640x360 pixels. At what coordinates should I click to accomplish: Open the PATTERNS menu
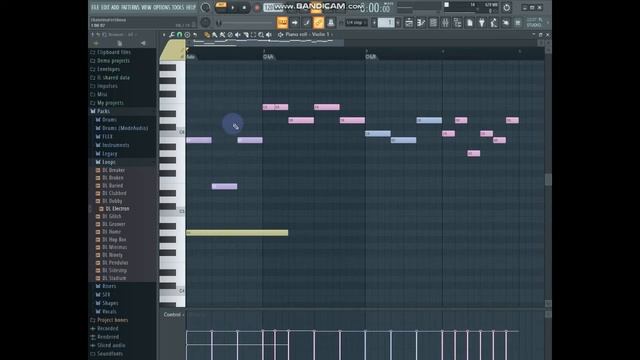click(x=131, y=7)
